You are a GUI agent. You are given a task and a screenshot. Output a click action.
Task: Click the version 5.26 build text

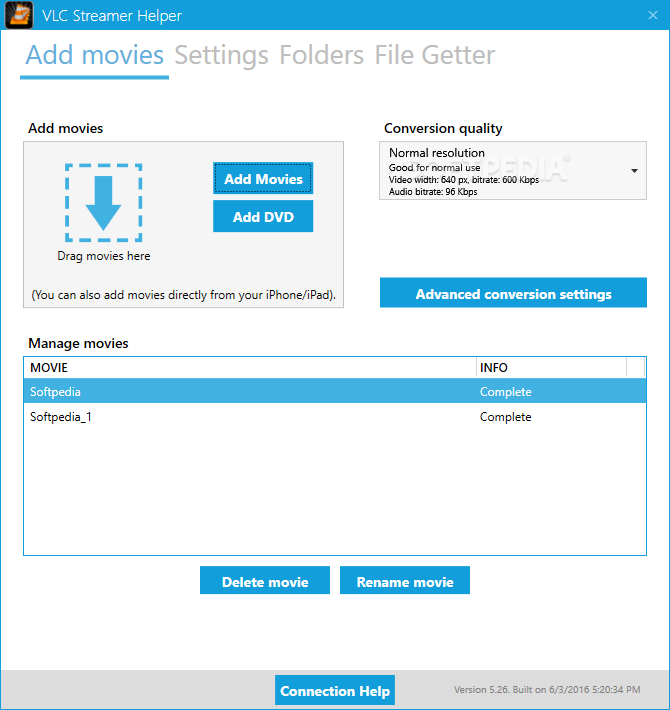[547, 690]
